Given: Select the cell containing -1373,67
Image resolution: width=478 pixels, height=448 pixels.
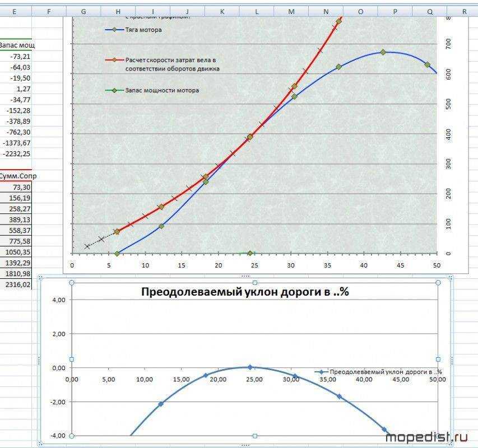Looking at the screenshot, I should tap(16, 143).
